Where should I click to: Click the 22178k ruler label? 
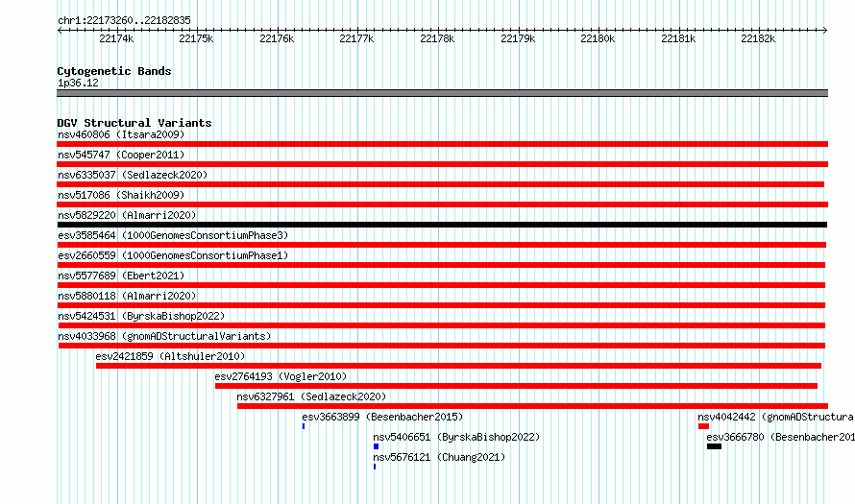click(437, 38)
